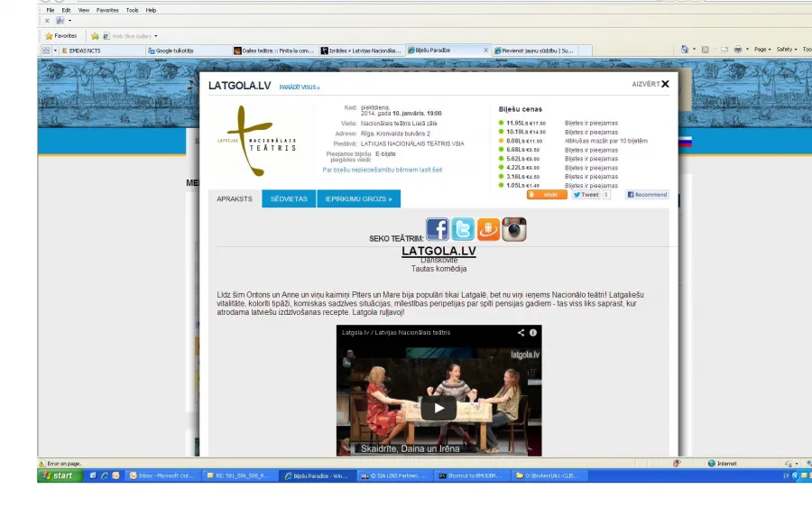Open the theatre's Facebook page icon
812x507 pixels.
click(438, 229)
